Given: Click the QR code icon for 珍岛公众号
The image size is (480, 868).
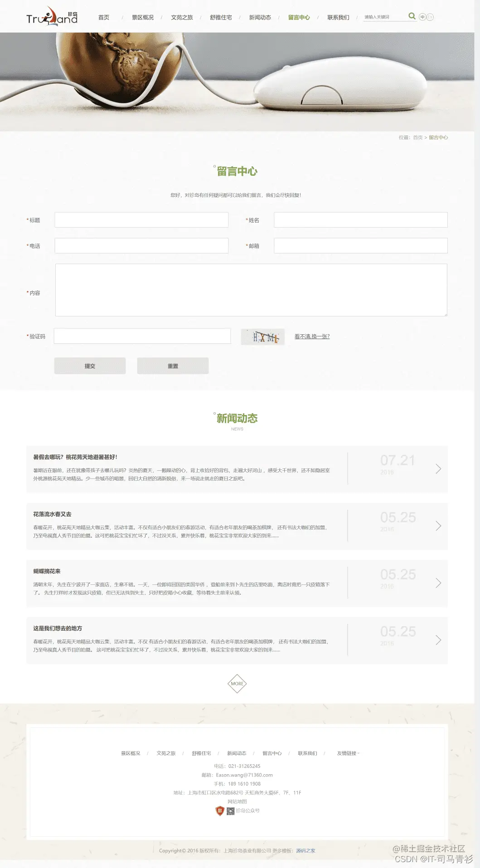Looking at the screenshot, I should click(231, 811).
